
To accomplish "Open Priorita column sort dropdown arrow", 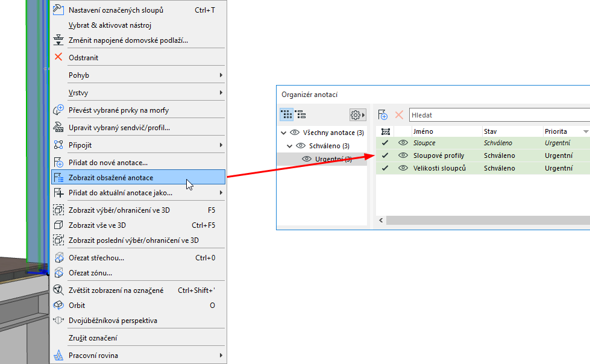I will (x=586, y=131).
